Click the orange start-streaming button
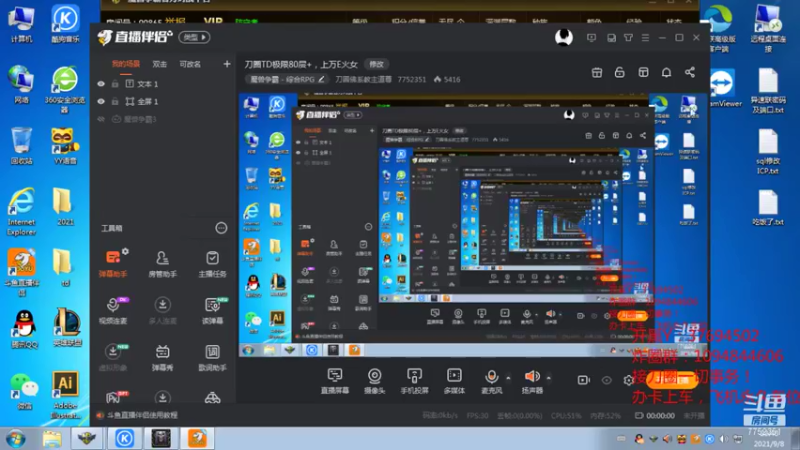Image resolution: width=800 pixels, height=450 pixels. pyautogui.click(x=672, y=380)
